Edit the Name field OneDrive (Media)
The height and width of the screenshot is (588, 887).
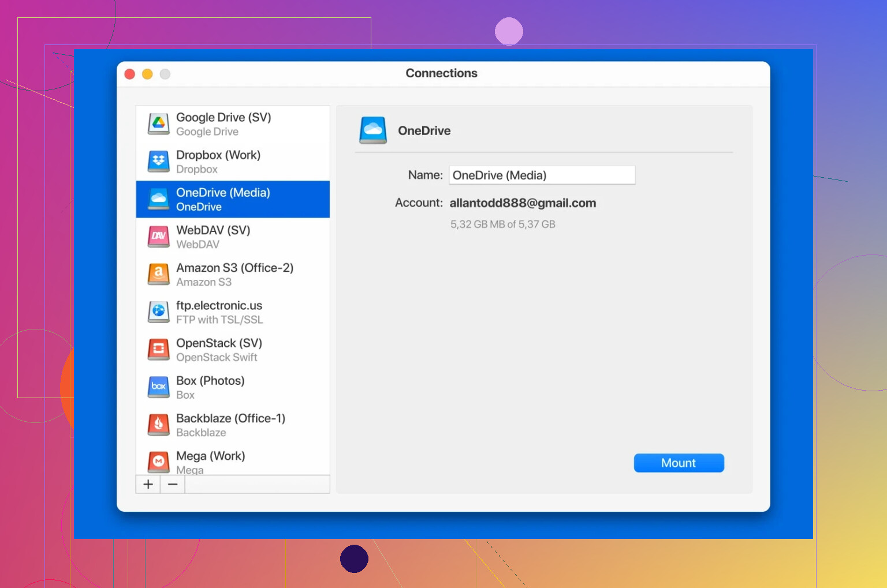pos(542,175)
